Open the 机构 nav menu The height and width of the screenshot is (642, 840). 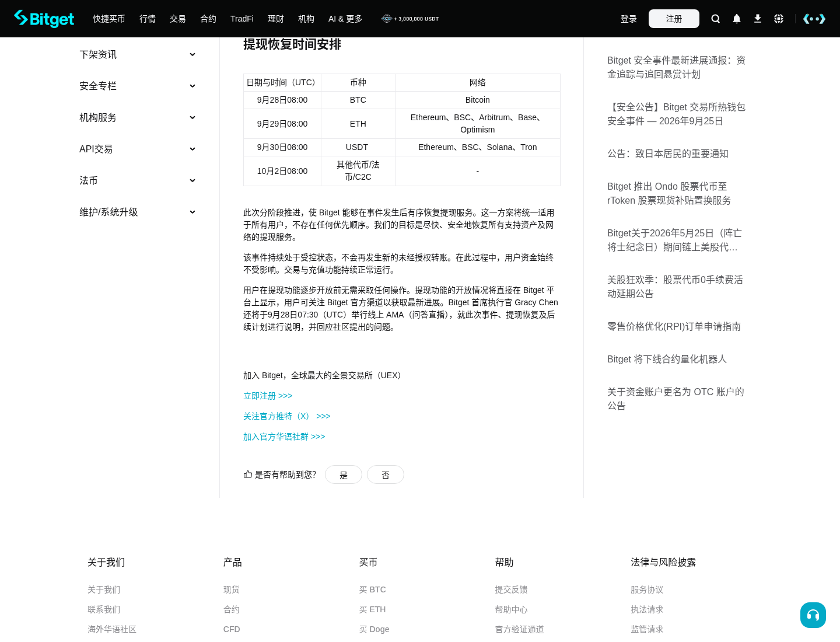click(x=306, y=19)
